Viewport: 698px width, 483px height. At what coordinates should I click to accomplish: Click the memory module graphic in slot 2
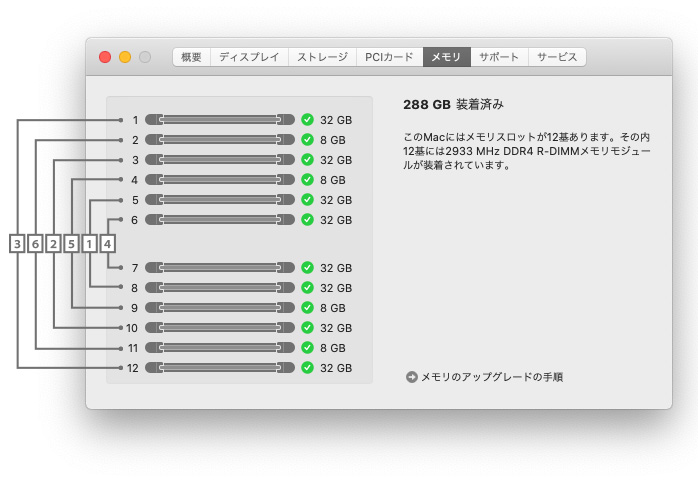click(x=220, y=140)
